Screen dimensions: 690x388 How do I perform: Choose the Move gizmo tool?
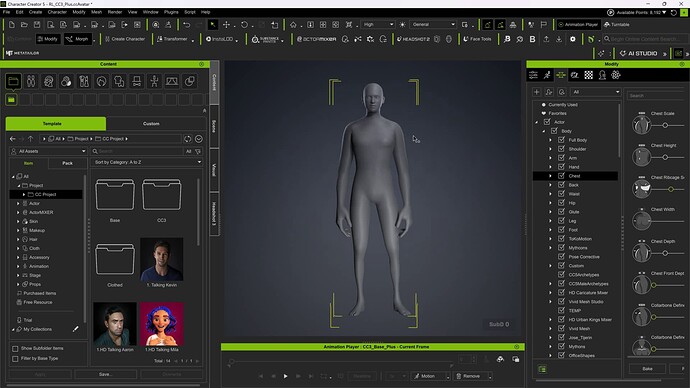226,25
